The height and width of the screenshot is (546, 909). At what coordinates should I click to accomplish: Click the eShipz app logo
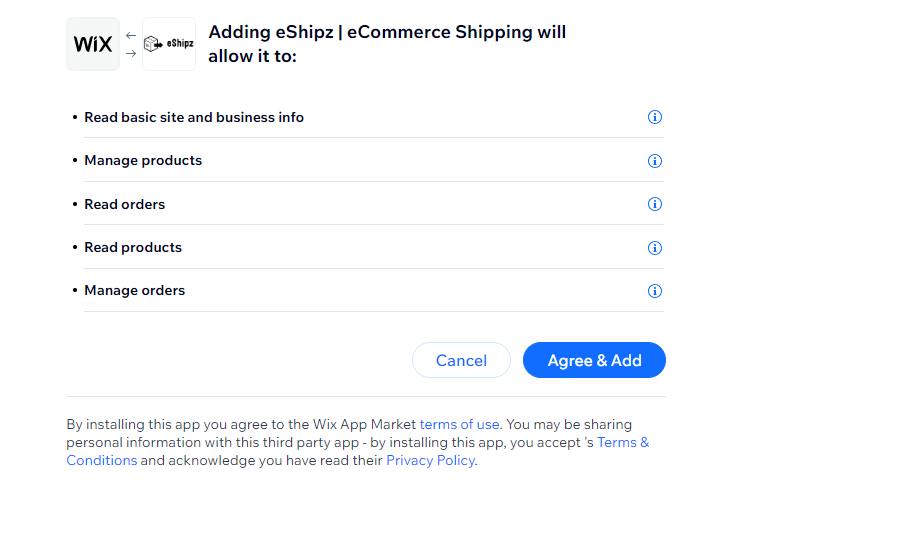click(x=169, y=44)
